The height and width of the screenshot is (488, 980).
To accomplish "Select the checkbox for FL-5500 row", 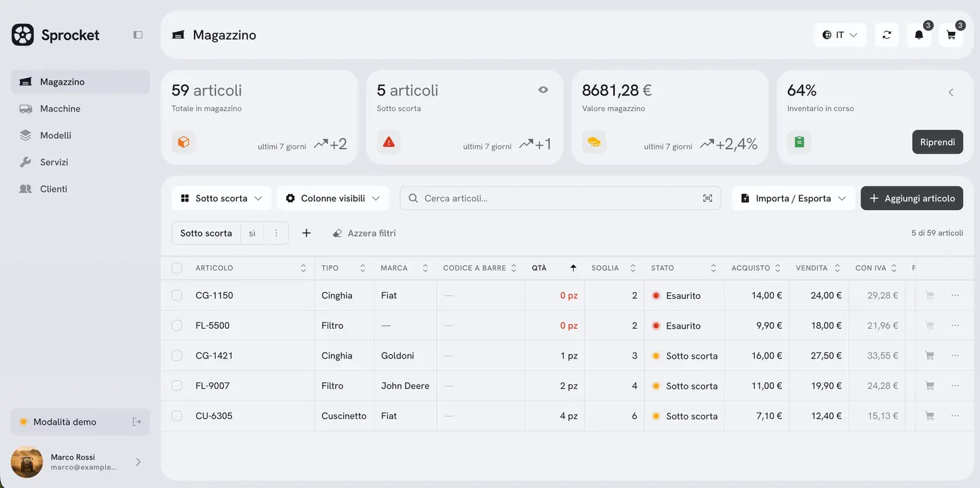I will (x=177, y=325).
